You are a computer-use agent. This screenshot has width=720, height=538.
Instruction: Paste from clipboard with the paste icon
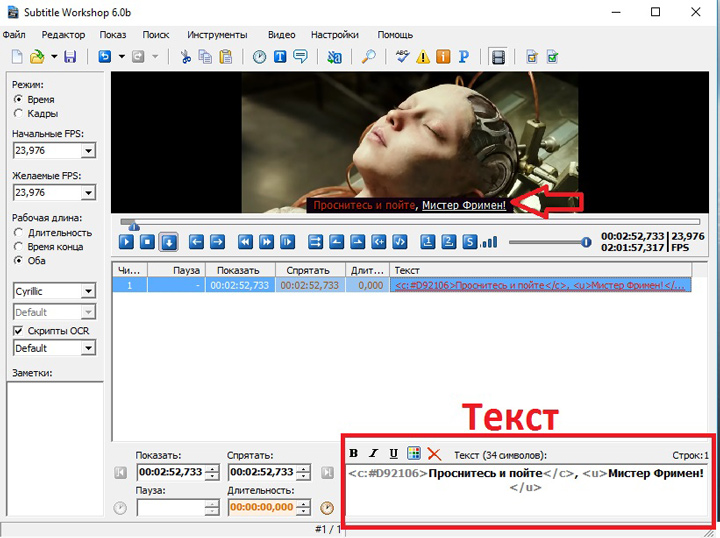[225, 57]
